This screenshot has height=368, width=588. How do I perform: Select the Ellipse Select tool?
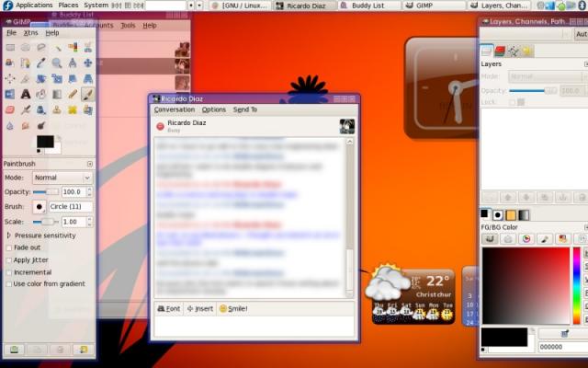click(x=26, y=47)
